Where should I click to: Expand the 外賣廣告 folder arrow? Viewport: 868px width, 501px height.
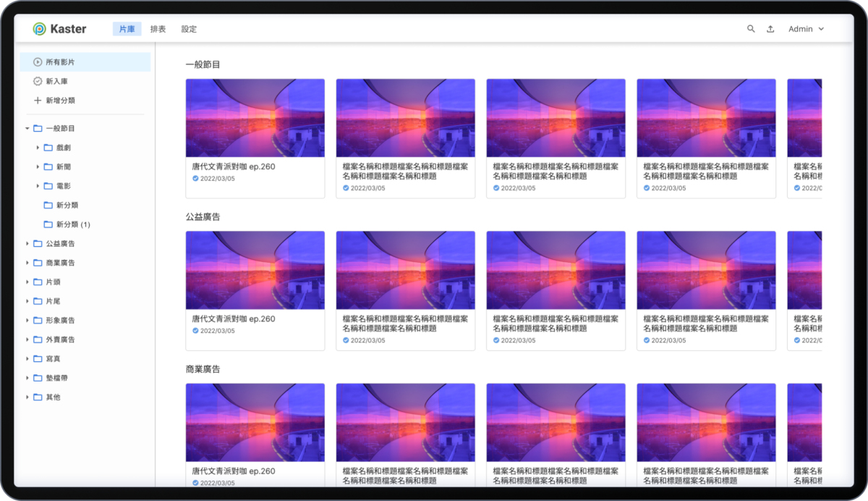[x=27, y=340]
